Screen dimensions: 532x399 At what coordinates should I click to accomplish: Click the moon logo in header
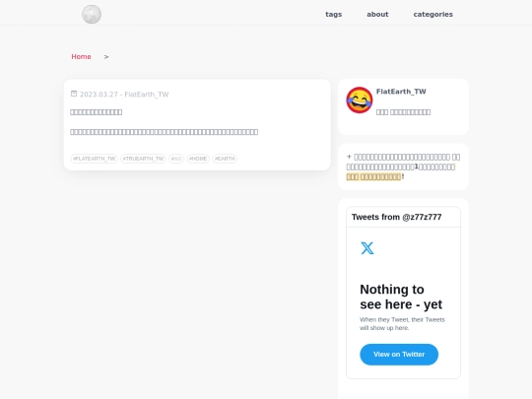tap(92, 14)
